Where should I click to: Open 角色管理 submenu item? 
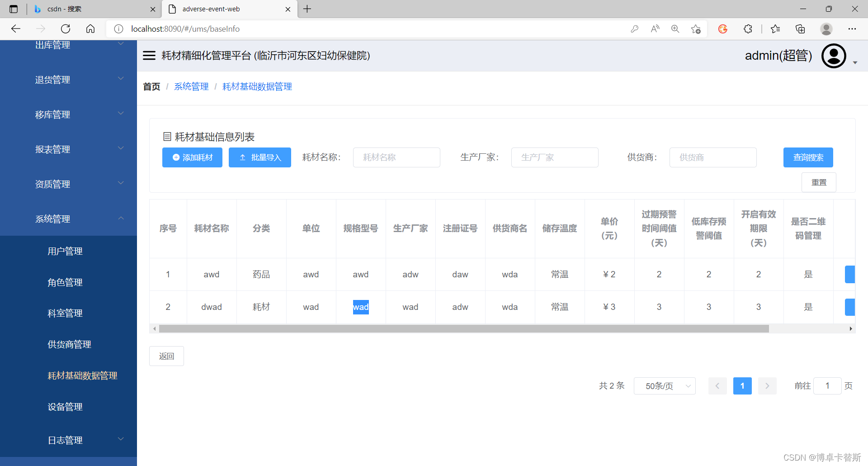(x=65, y=282)
